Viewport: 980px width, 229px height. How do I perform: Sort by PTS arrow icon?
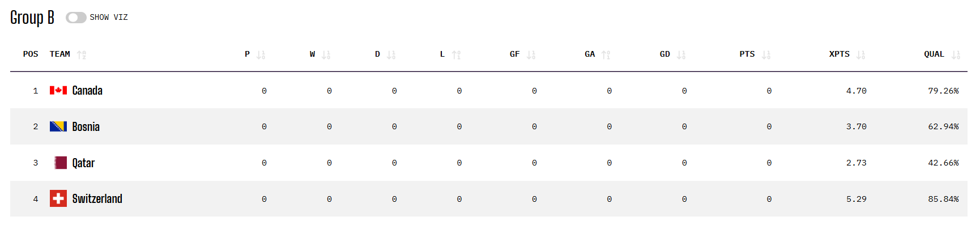click(x=766, y=55)
